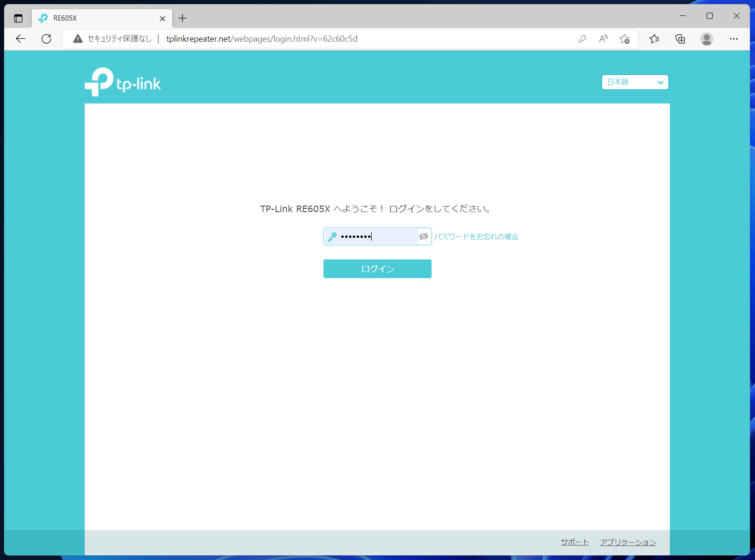
Task: Go back with the browser back arrow
Action: [21, 39]
